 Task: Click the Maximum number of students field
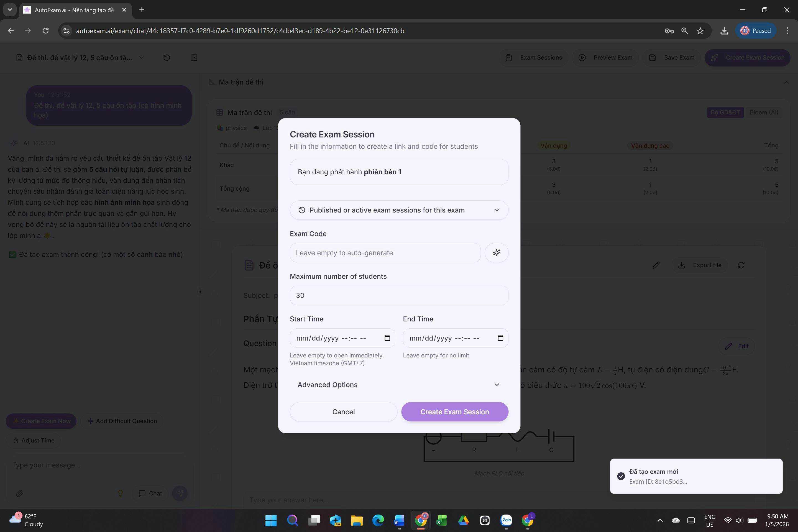tap(399, 295)
